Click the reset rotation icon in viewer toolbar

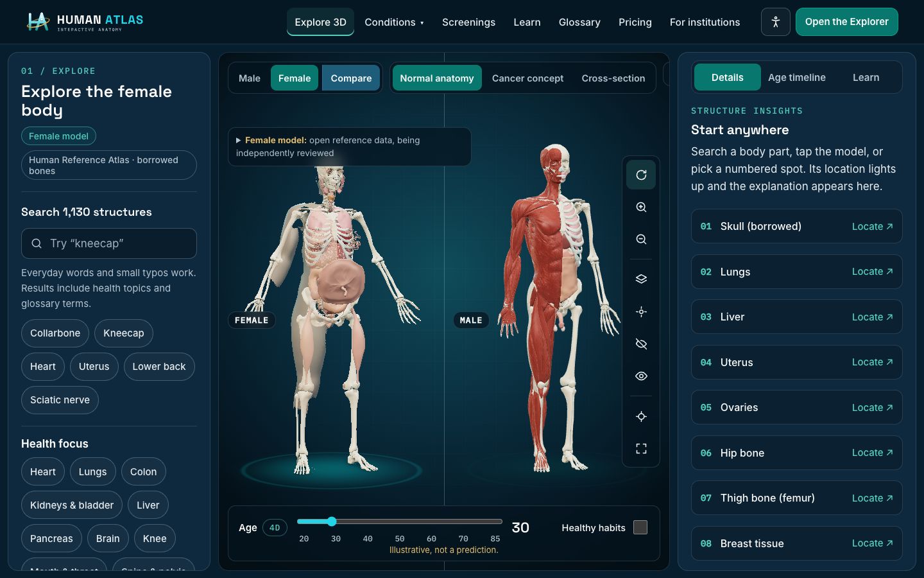tap(641, 175)
